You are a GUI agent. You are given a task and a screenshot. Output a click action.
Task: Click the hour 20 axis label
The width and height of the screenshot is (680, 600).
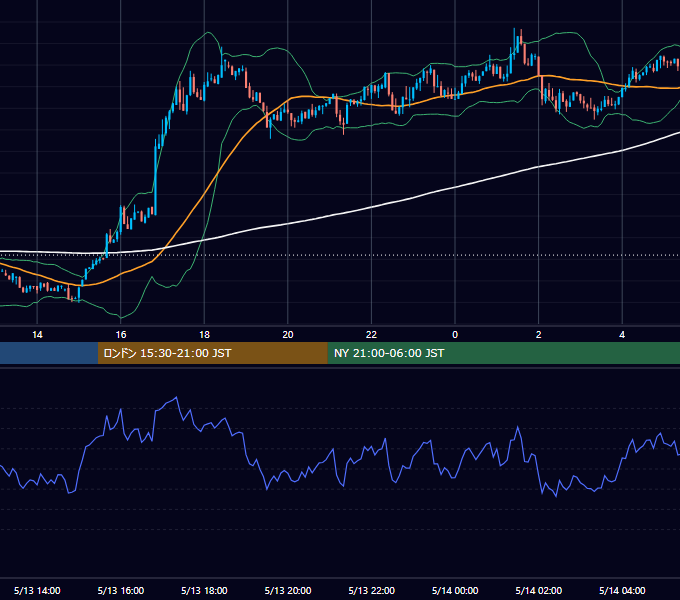point(288,335)
